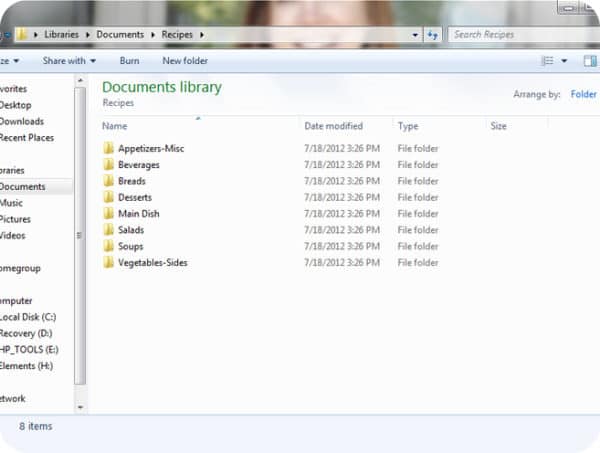Click the navigation pane scroll up arrow
The image size is (600, 453).
(x=80, y=80)
